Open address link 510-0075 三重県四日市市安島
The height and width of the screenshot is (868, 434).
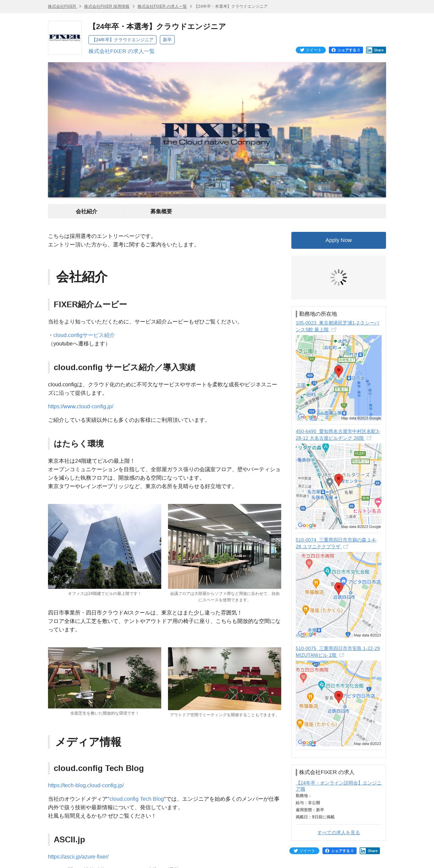point(338,652)
